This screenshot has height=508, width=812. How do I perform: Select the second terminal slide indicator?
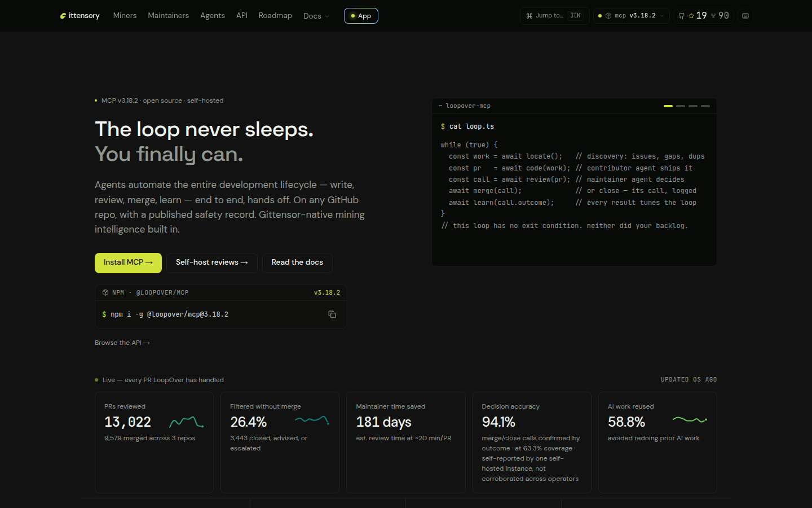coord(681,106)
